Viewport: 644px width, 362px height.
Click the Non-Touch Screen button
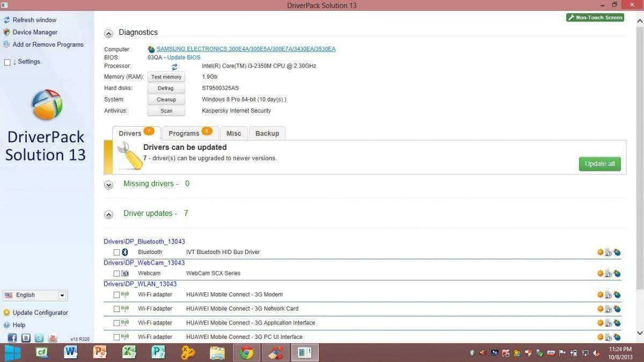[x=595, y=17]
